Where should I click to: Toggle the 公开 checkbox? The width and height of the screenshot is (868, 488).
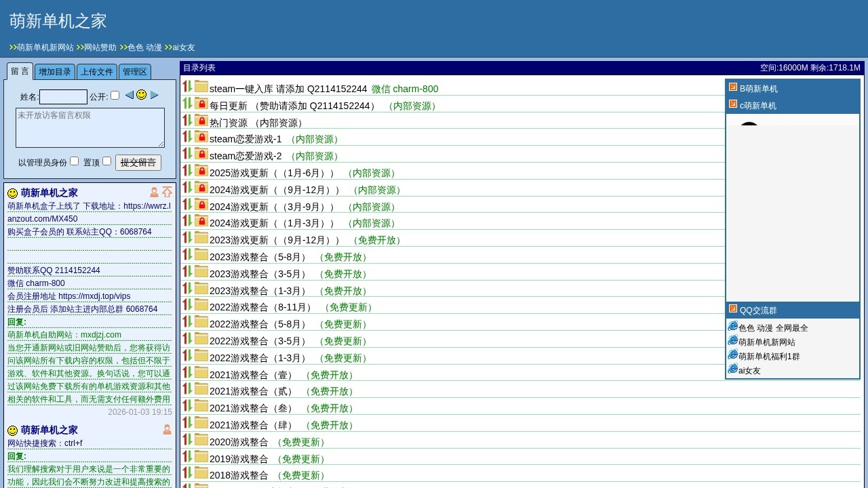pos(115,96)
